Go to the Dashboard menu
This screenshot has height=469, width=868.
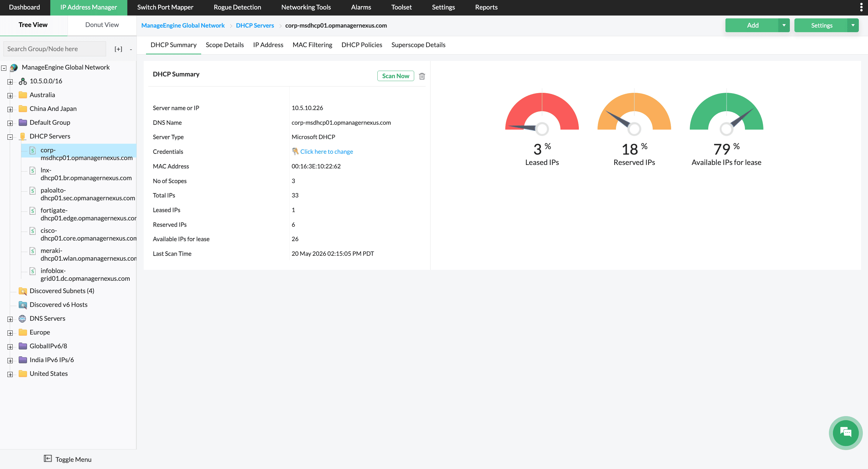24,7
